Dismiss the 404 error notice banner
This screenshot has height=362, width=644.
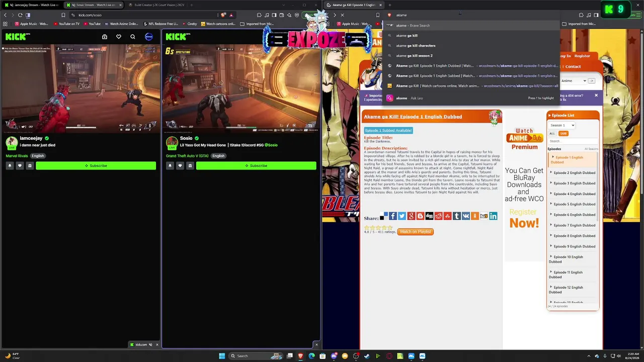click(x=596, y=96)
